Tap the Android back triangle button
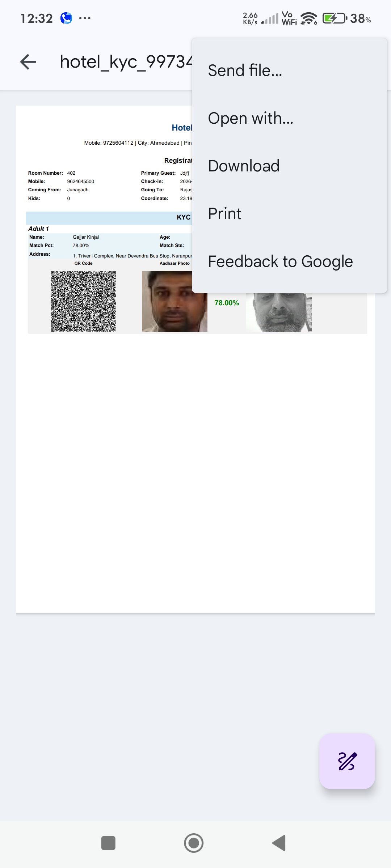 (x=279, y=843)
